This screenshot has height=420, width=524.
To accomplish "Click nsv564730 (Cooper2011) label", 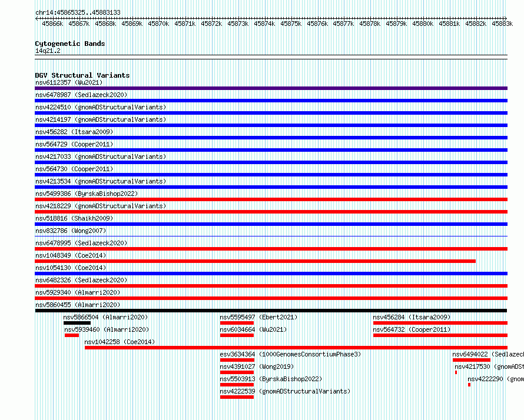I will (74, 169).
